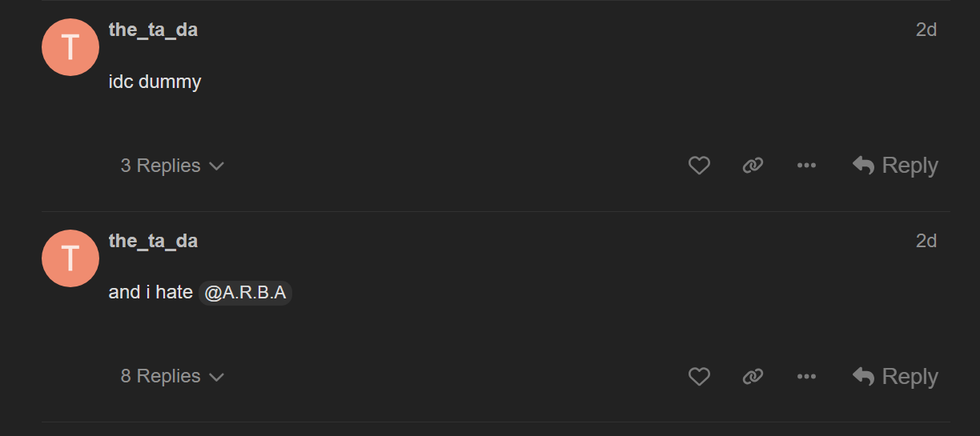The height and width of the screenshot is (436, 980).
Task: Expand the 3 Replies thread
Action: pyautogui.click(x=172, y=166)
